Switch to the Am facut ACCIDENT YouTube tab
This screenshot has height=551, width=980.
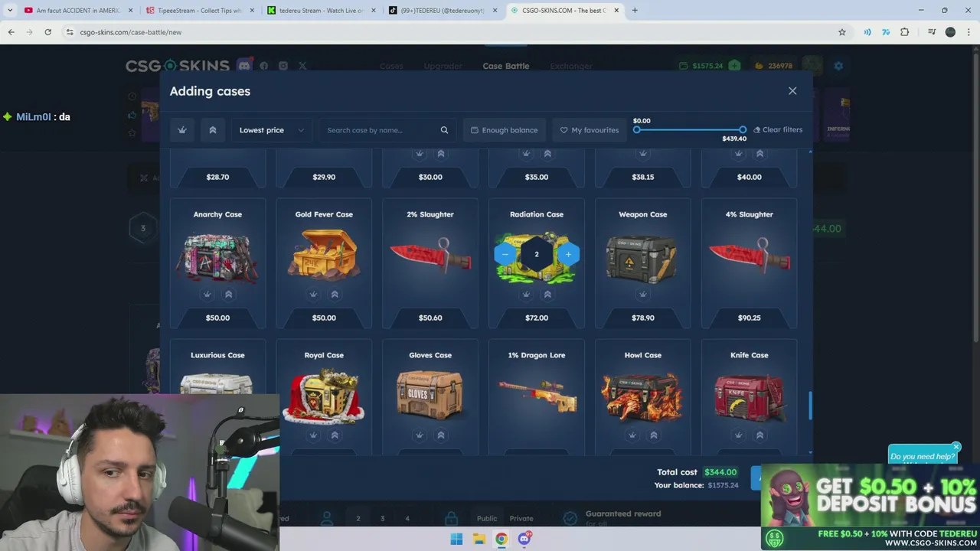tap(77, 11)
